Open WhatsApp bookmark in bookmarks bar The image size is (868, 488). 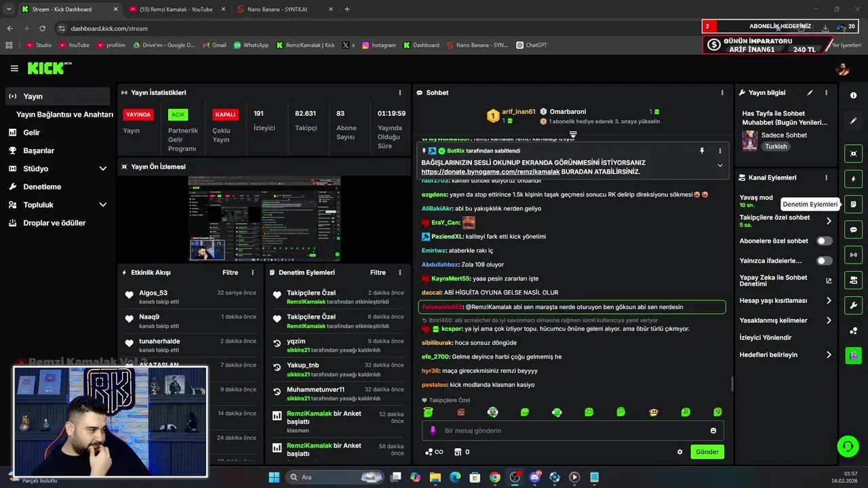[x=251, y=45]
